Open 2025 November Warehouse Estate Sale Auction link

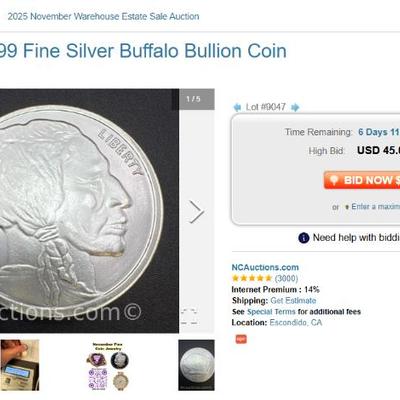pos(103,16)
